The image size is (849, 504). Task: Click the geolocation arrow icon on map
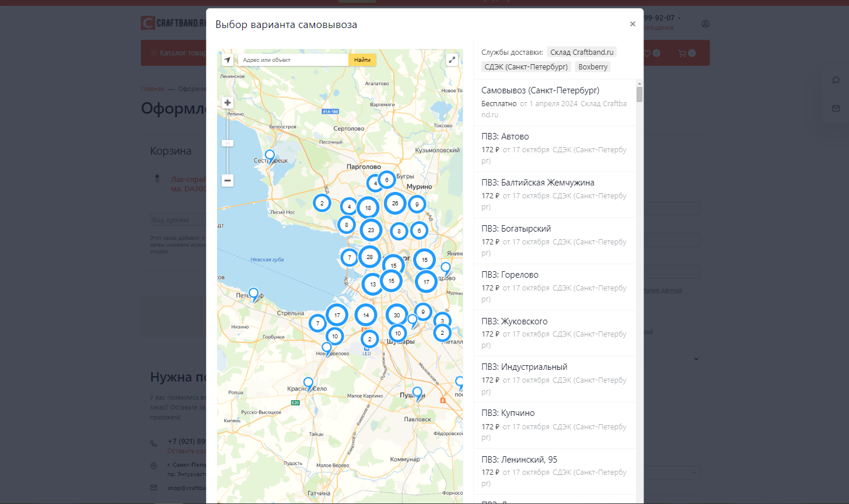pos(228,60)
